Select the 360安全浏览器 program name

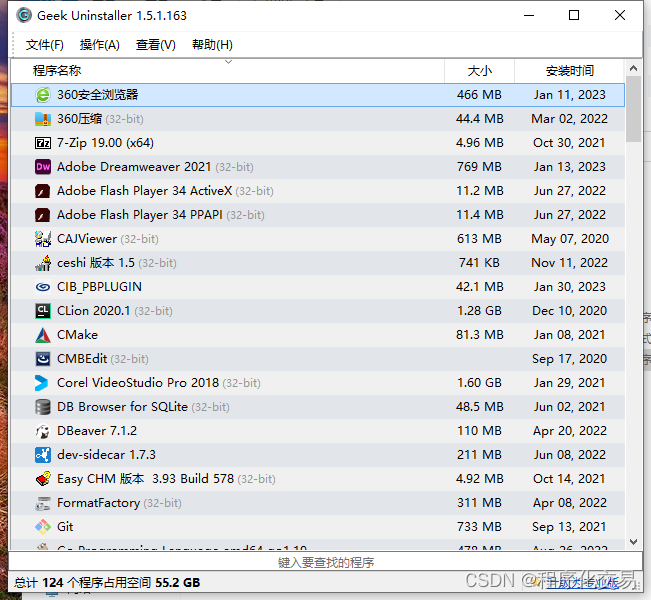(x=98, y=95)
